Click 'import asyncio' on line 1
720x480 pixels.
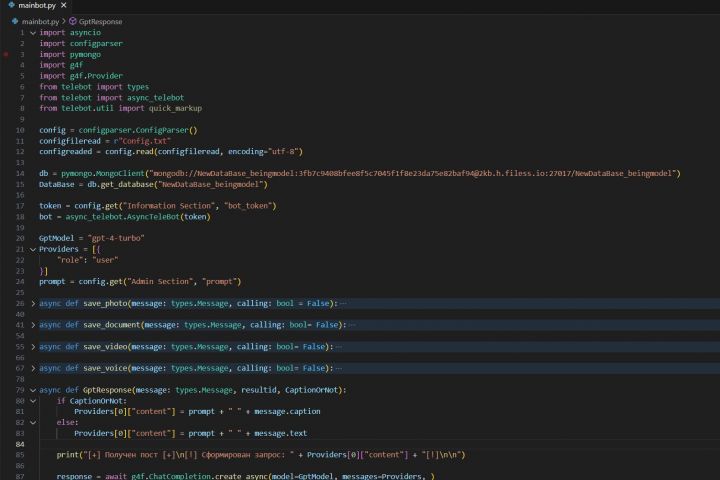tap(70, 33)
